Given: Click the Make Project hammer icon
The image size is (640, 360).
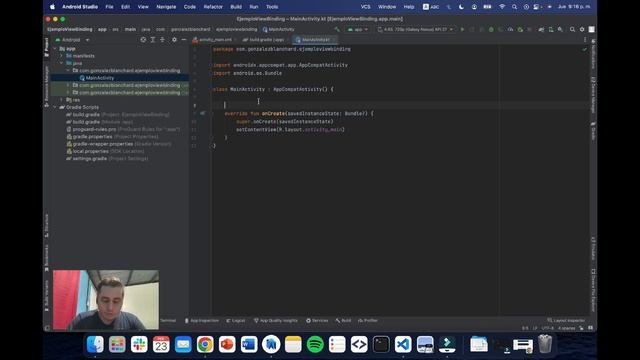Looking at the screenshot, I should 337,29.
